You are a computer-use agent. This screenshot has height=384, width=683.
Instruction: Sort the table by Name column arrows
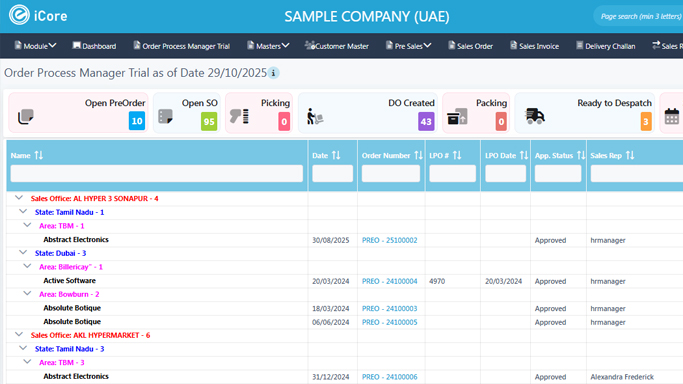[39, 155]
